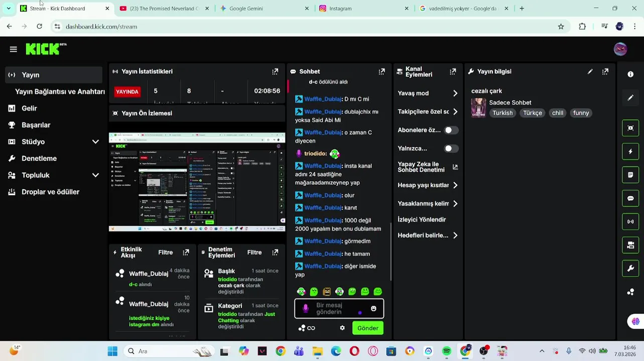Insert the brown angry-face emote
The image size is (644, 361).
(x=327, y=291)
